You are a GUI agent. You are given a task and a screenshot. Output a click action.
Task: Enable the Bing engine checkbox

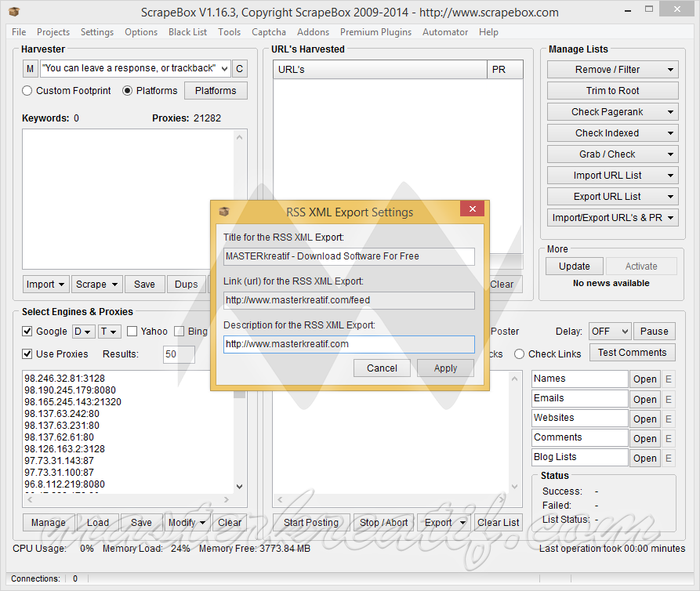click(x=179, y=332)
